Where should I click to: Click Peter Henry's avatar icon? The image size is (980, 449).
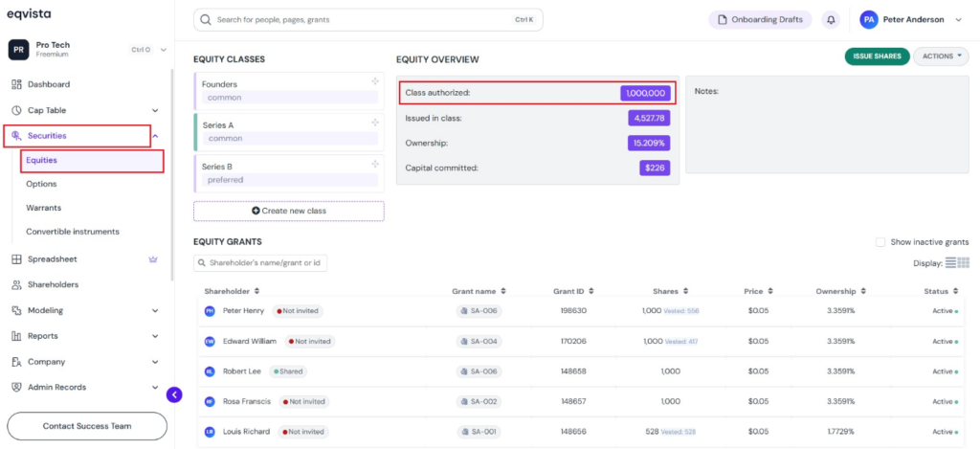tap(210, 311)
